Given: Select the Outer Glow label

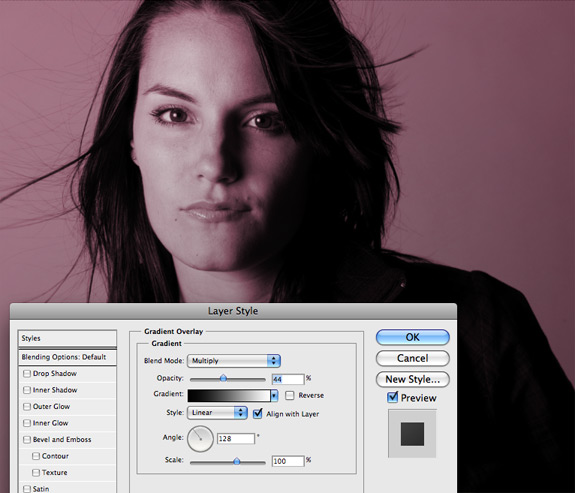Looking at the screenshot, I should point(51,406).
